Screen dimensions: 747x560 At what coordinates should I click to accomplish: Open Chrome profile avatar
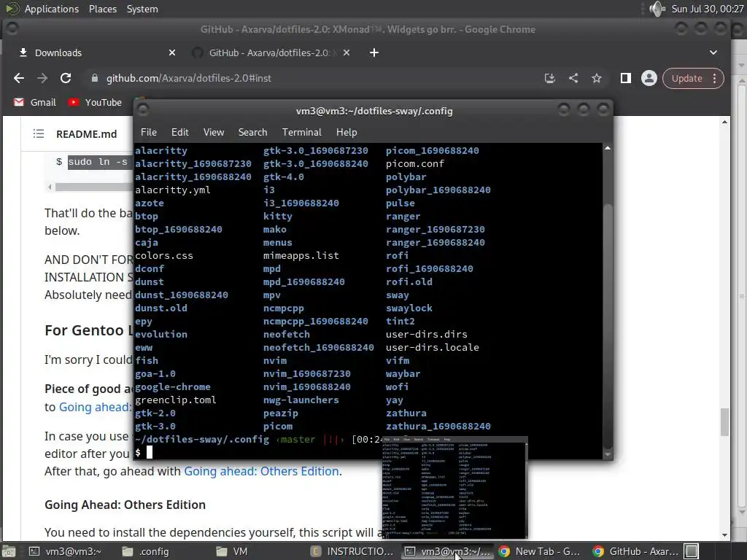coord(649,78)
